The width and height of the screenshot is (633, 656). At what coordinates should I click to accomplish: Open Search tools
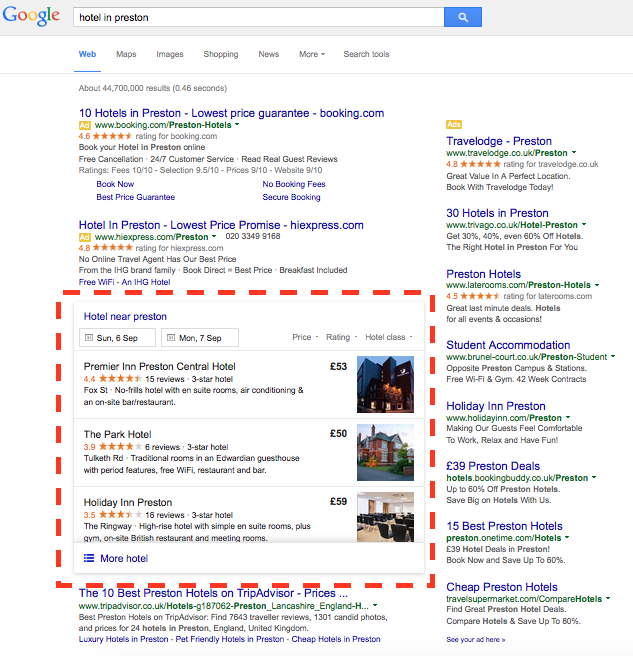click(x=366, y=54)
